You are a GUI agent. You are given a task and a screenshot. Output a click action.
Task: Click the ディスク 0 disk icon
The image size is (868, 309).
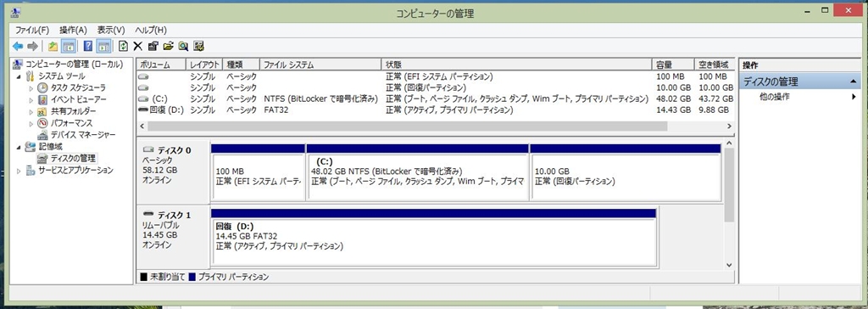click(148, 149)
